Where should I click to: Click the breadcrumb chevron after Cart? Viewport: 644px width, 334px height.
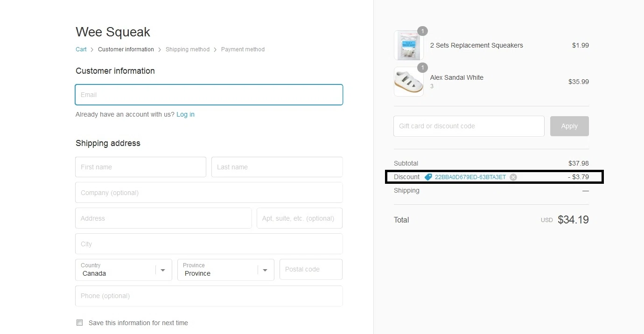coord(92,49)
